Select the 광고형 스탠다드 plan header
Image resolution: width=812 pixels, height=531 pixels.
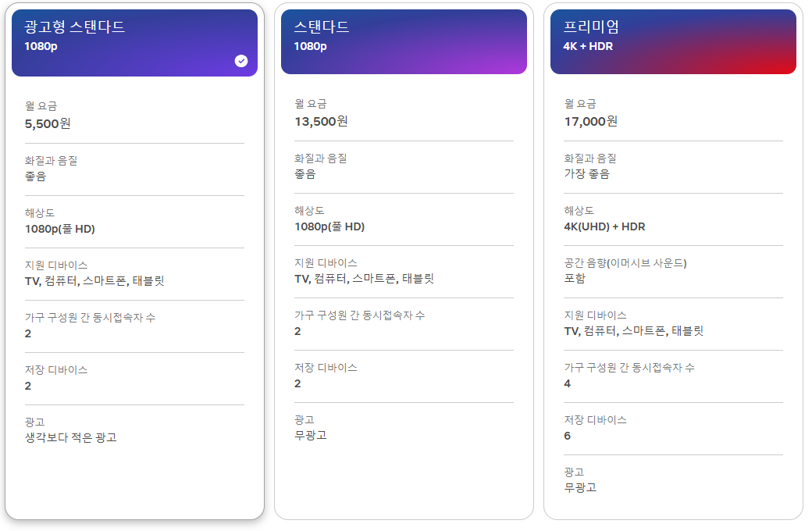[134, 43]
